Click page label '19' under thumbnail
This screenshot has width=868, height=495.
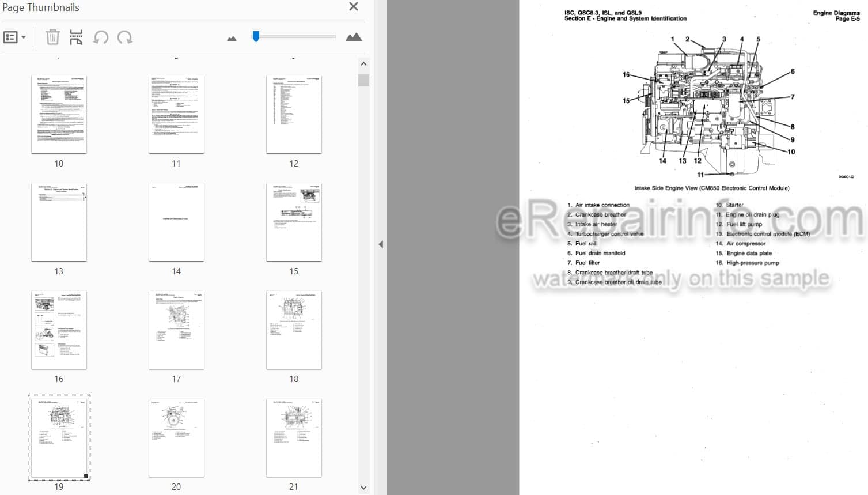[x=59, y=487]
